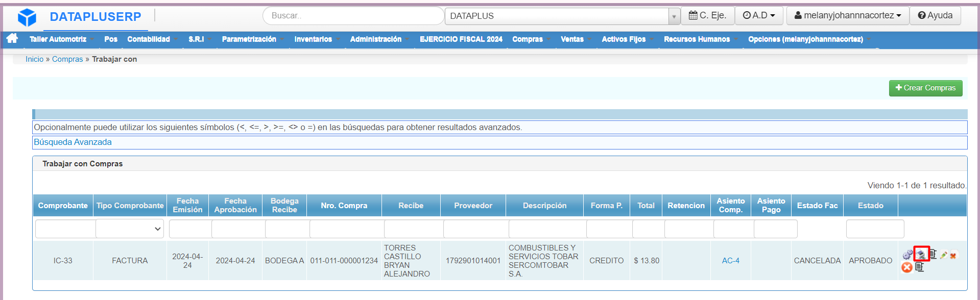This screenshot has height=300, width=980.
Task: Follow Inicio breadcrumb link
Action: pos(34,59)
